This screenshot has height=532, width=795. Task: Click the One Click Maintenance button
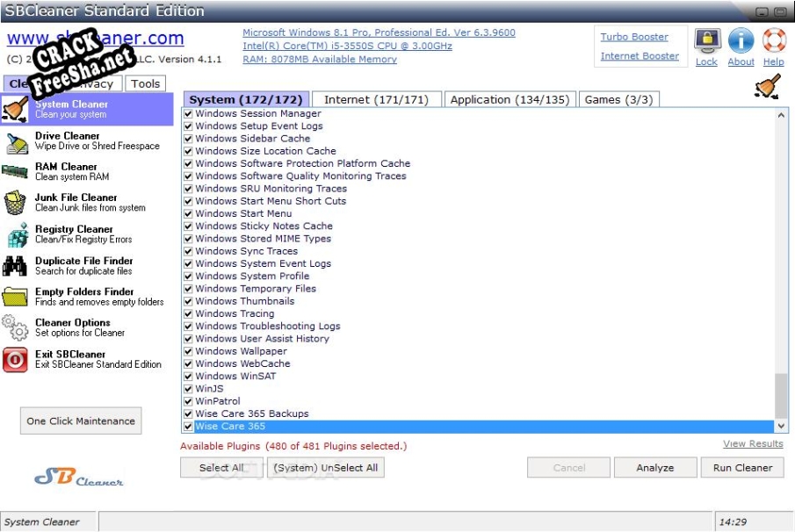81,421
